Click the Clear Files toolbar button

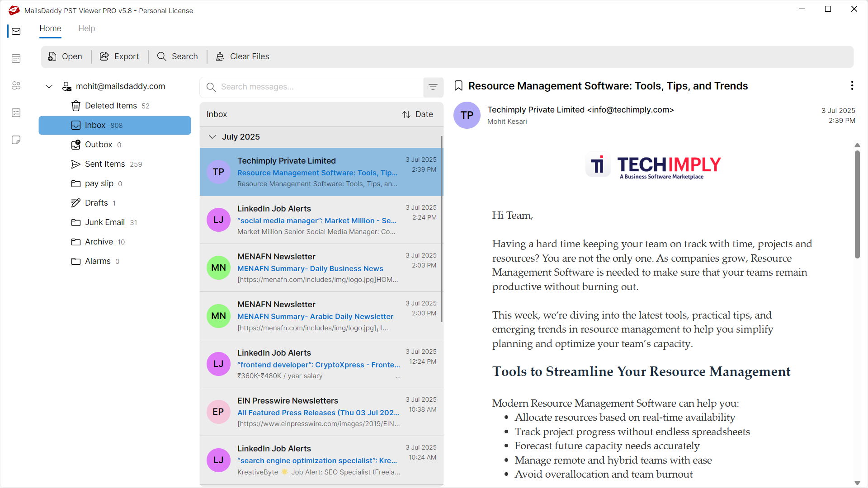click(242, 56)
